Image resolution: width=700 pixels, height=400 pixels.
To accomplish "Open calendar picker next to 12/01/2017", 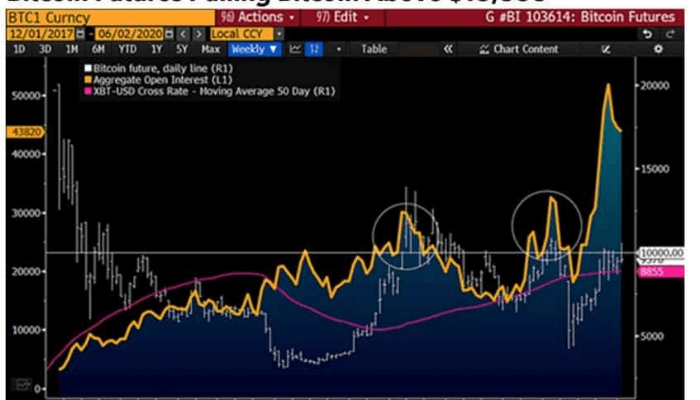I will point(80,34).
